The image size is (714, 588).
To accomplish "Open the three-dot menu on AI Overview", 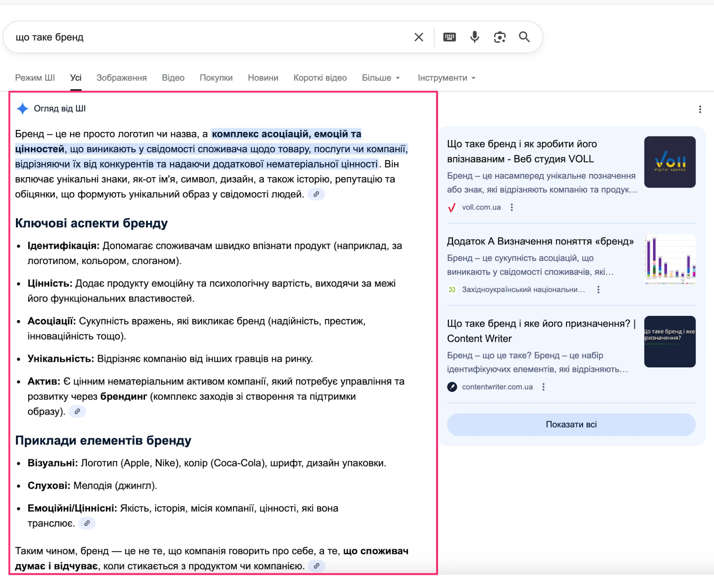I will (700, 110).
